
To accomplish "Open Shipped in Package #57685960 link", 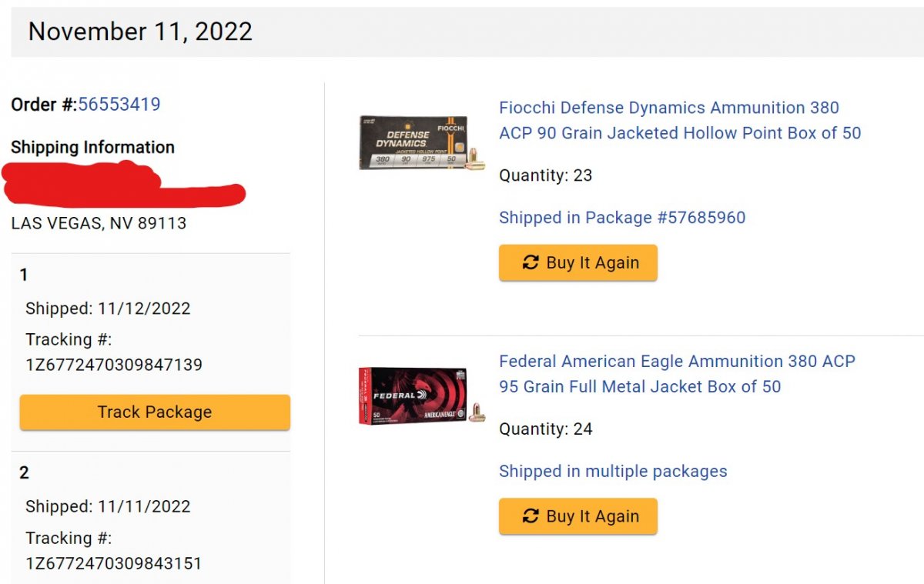I will click(x=622, y=218).
